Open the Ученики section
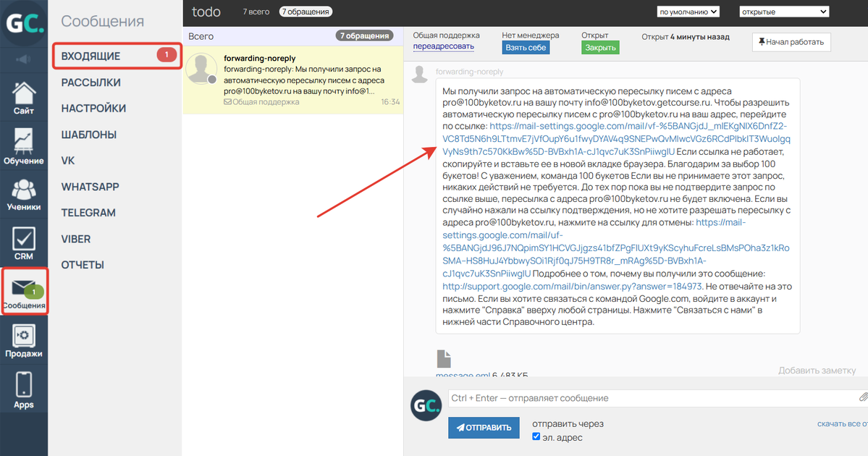This screenshot has width=868, height=456. pyautogui.click(x=24, y=195)
